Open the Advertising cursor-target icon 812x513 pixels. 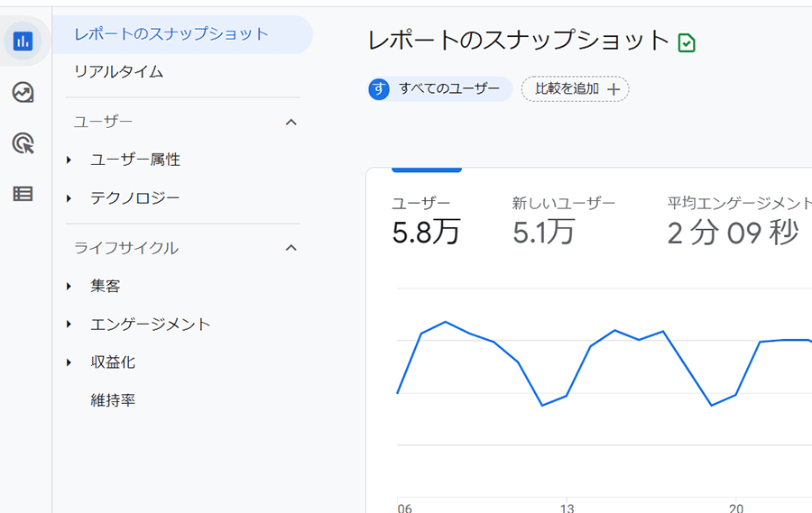(x=23, y=142)
